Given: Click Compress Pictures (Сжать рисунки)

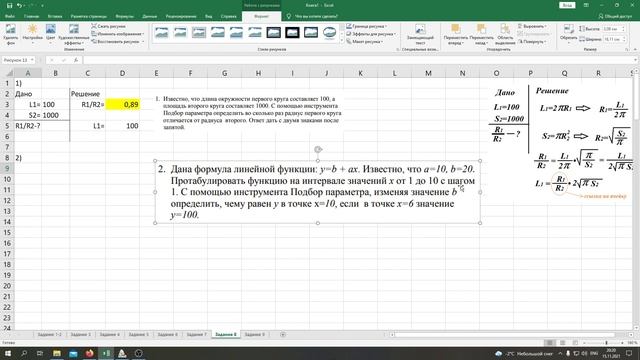Looking at the screenshot, I should tap(109, 26).
